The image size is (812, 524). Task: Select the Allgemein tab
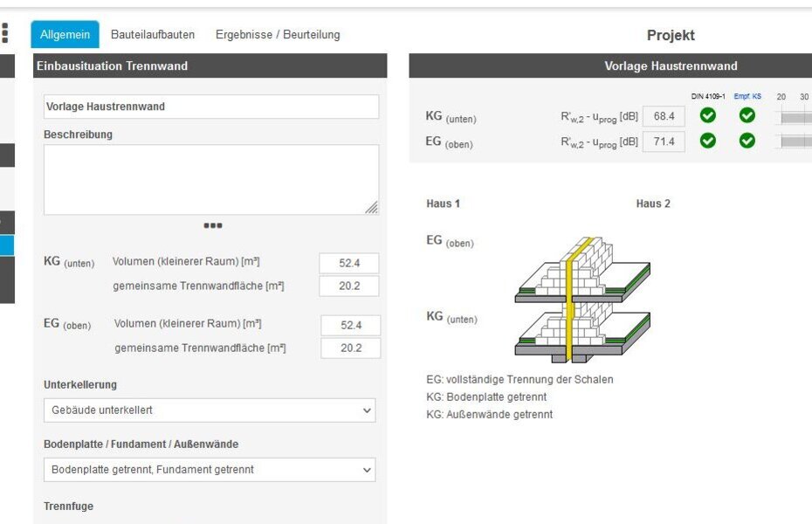(x=65, y=34)
